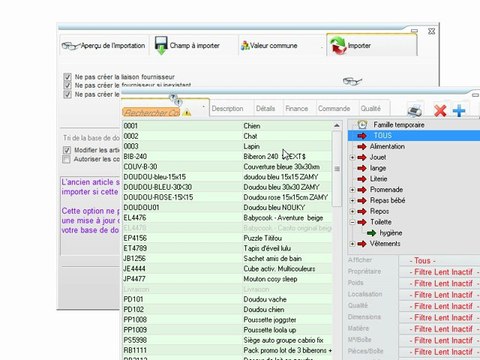Screen dimensions: 480x360
Task: Open the Description tab
Action: 227,109
